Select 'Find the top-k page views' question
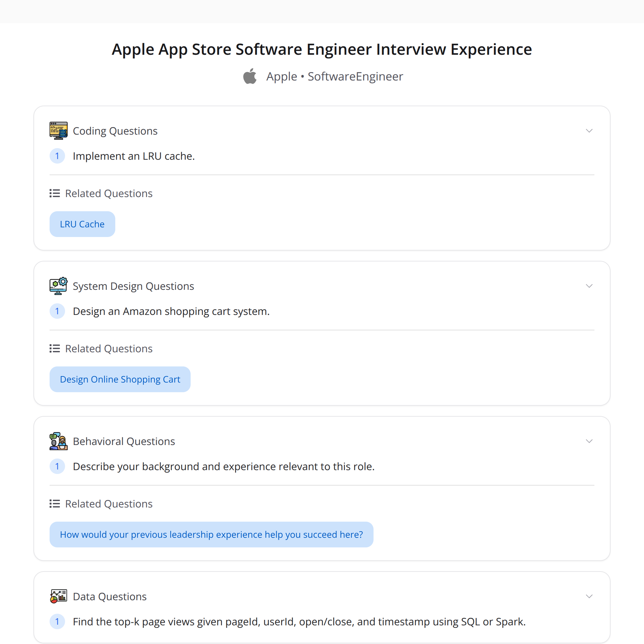This screenshot has width=644, height=644. coord(299,622)
